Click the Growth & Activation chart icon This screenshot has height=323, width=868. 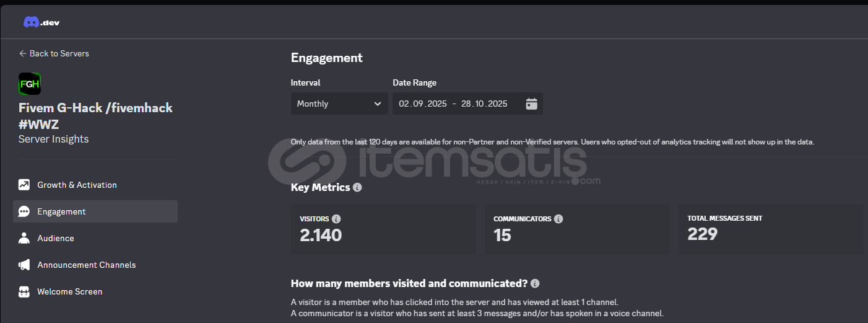tap(24, 185)
